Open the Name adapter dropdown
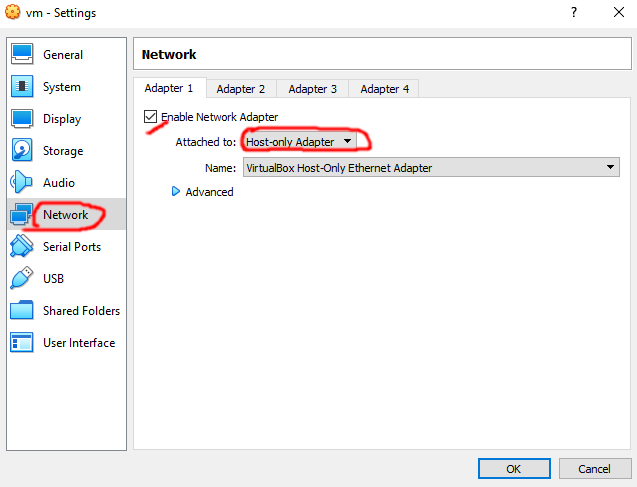637x487 pixels. [431, 168]
